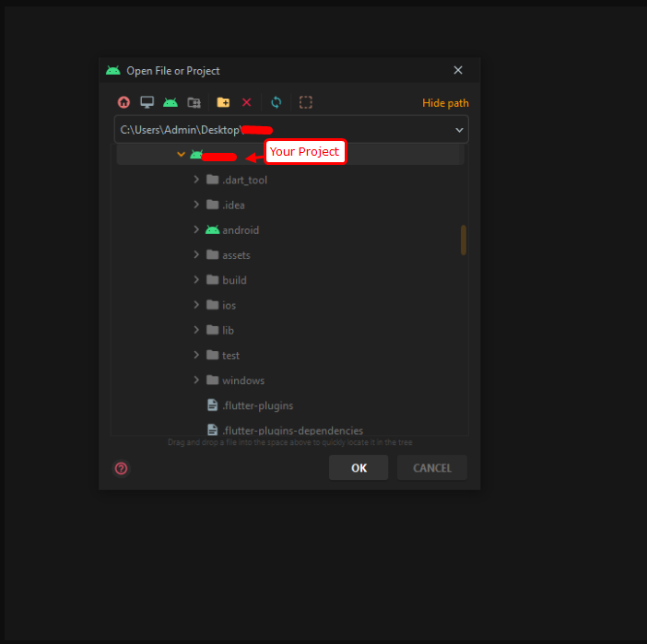Click the Project directory Android icon

click(x=171, y=102)
